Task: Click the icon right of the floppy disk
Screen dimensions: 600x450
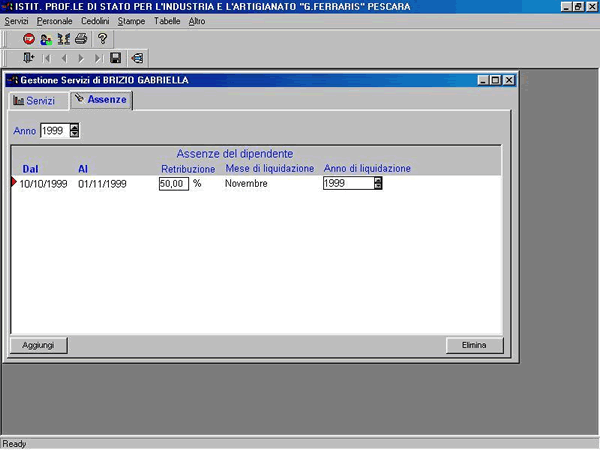Action: (137, 58)
